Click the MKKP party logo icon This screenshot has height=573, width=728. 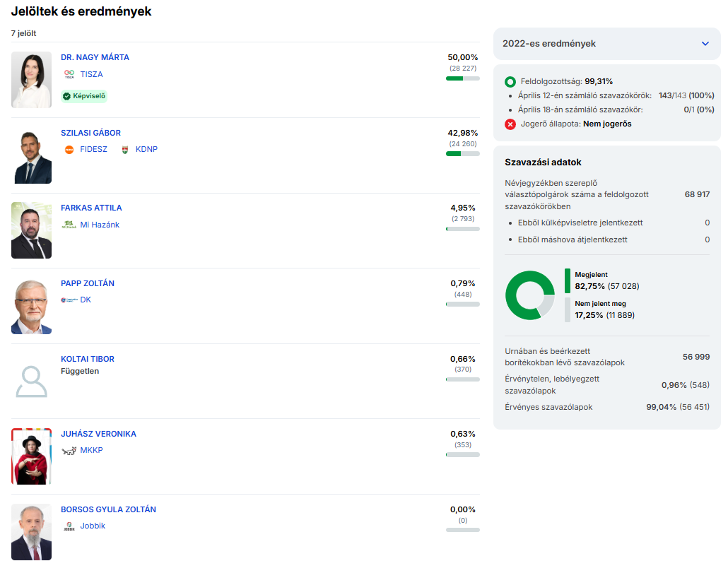69,451
